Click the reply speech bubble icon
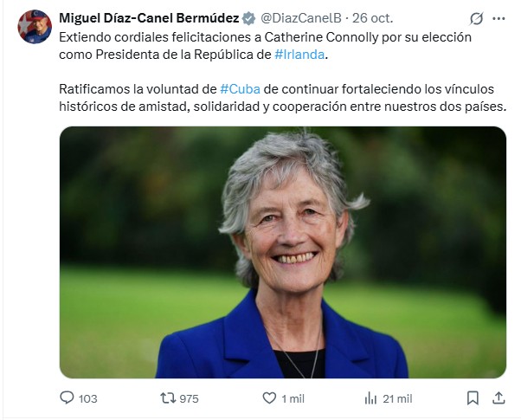 (x=68, y=398)
